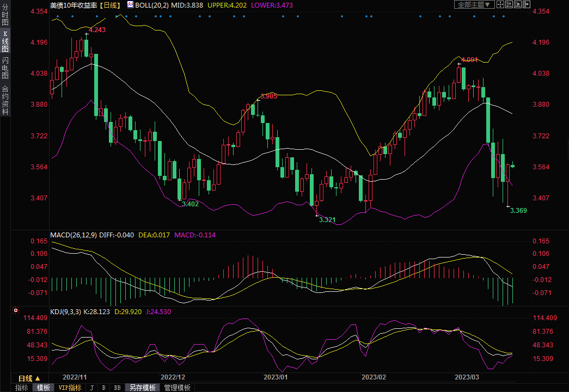569x392 pixels.
Task: Click the rightmost export arrow icon
Action: tap(527, 4)
